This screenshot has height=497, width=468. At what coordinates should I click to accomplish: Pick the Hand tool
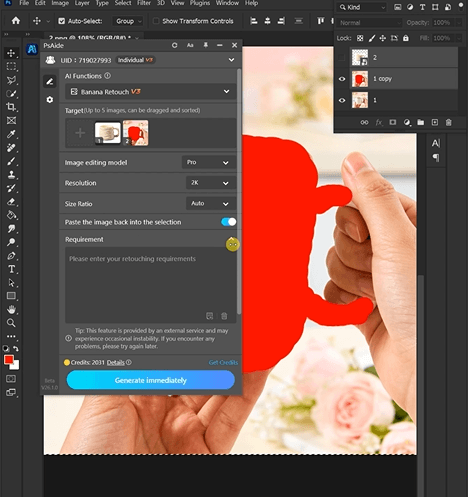[x=11, y=309]
